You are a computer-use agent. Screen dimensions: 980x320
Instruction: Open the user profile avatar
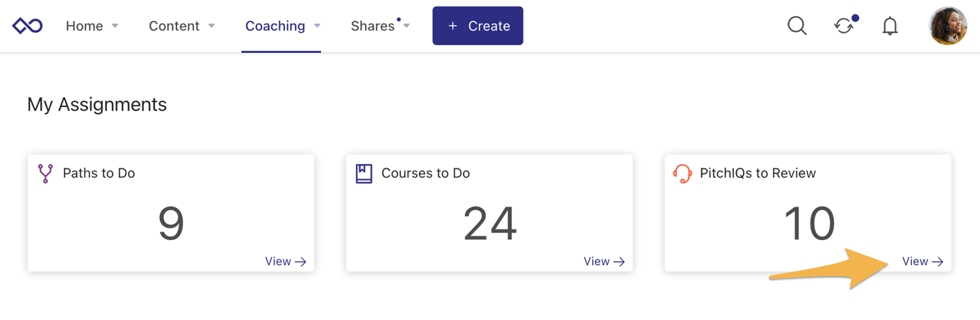click(x=948, y=26)
